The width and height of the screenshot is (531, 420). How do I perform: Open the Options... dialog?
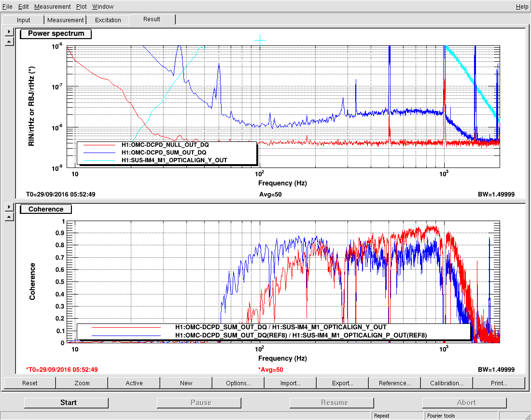[238, 383]
